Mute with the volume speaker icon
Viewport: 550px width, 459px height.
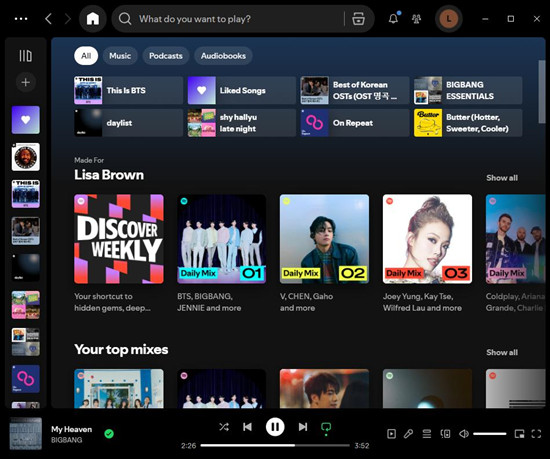pos(464,434)
